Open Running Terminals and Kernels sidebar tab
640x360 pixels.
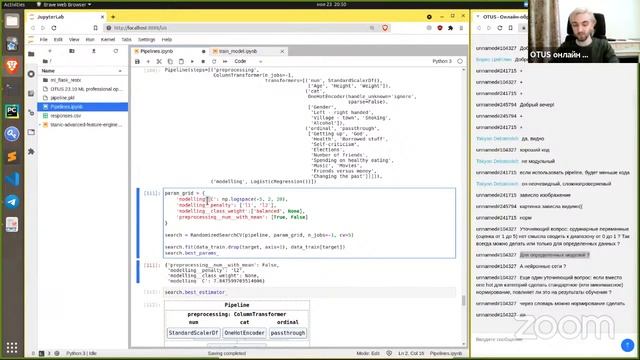click(x=31, y=74)
